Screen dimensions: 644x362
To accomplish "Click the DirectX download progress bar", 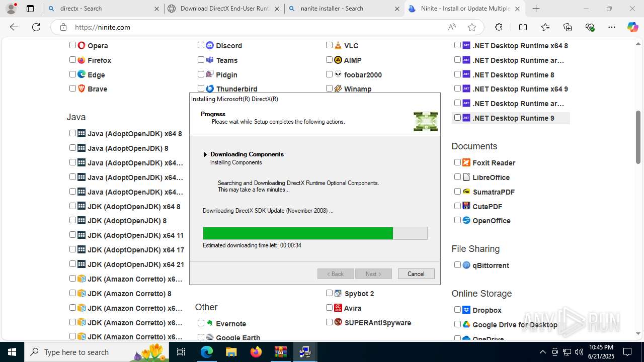I will coord(315,233).
